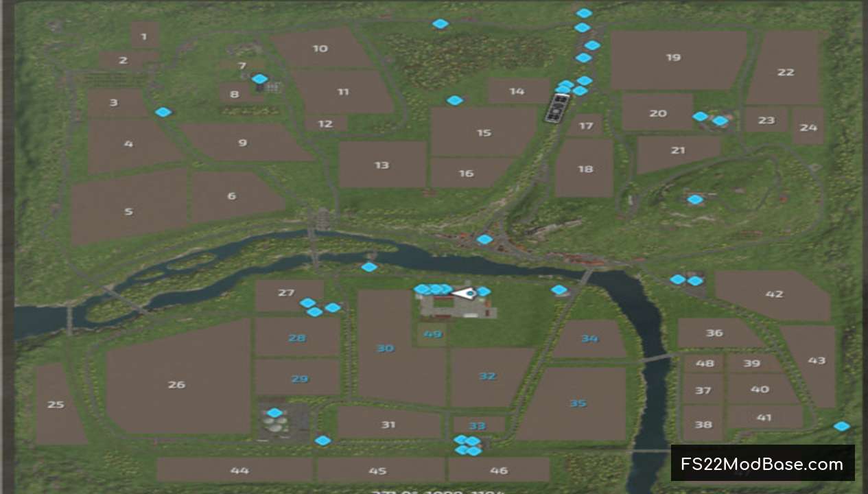Viewport: 868px width, 494px height.
Task: Select owned field 35 label
Action: click(578, 403)
